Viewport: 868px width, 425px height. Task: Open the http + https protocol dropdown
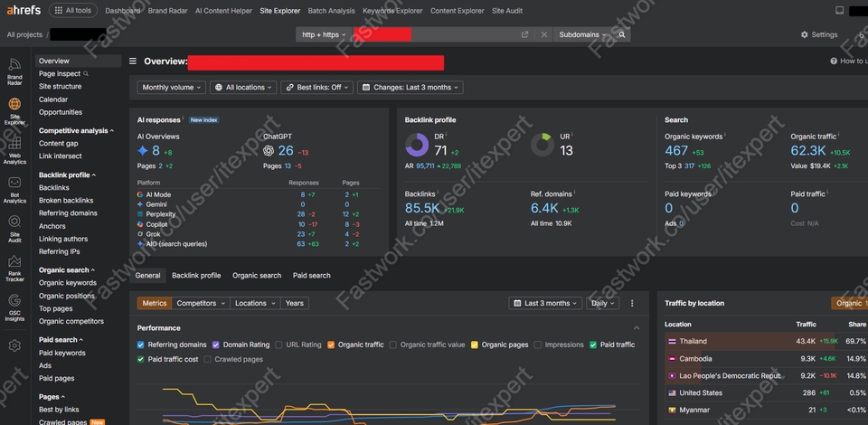point(324,34)
